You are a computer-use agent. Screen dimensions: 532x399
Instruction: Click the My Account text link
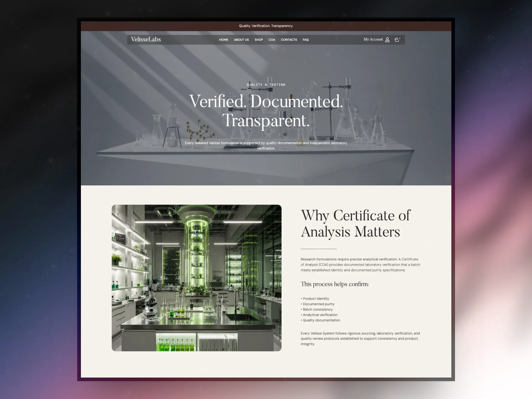373,39
